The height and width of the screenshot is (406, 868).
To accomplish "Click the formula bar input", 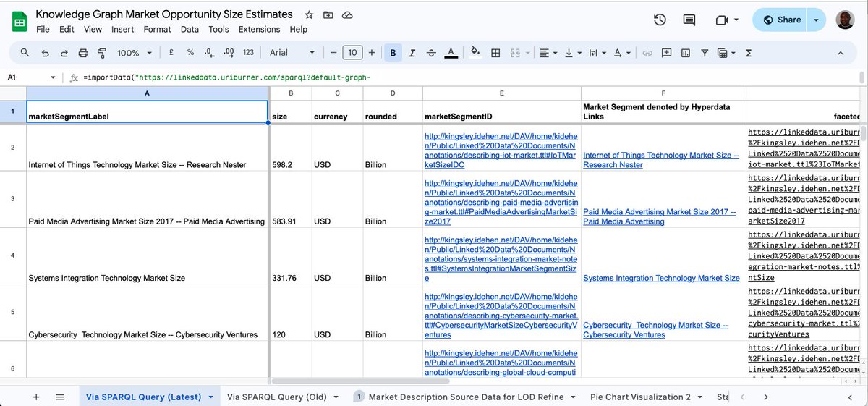I will pos(470,77).
